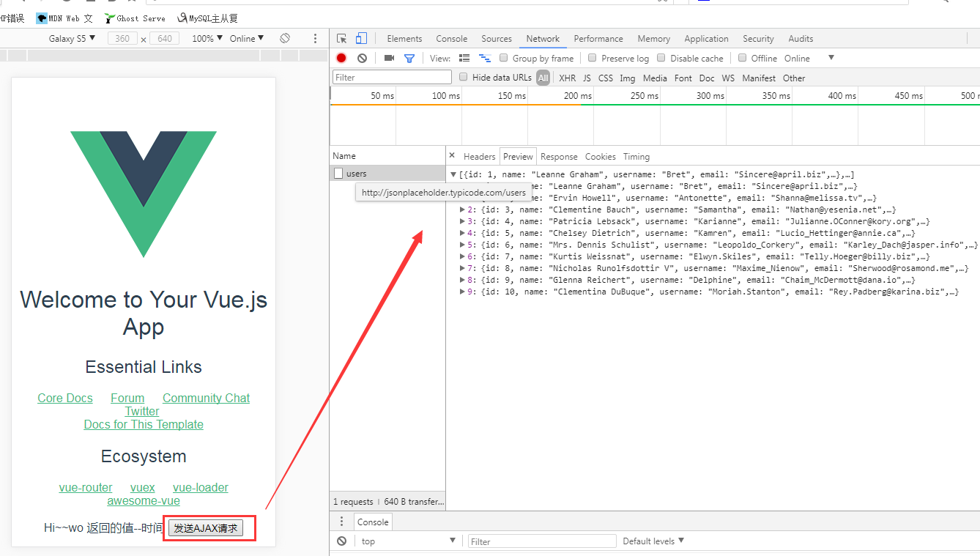Switch to Sources panel tab
This screenshot has width=980, height=556.
click(x=497, y=39)
